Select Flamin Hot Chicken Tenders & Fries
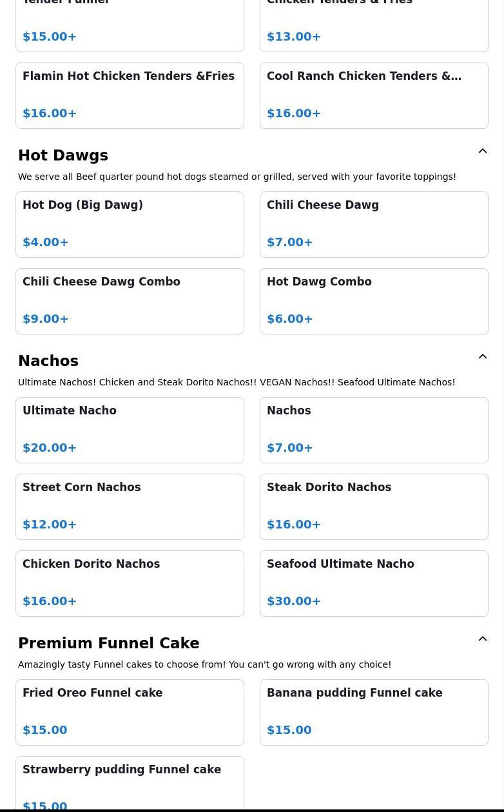504x812 pixels. coord(130,95)
